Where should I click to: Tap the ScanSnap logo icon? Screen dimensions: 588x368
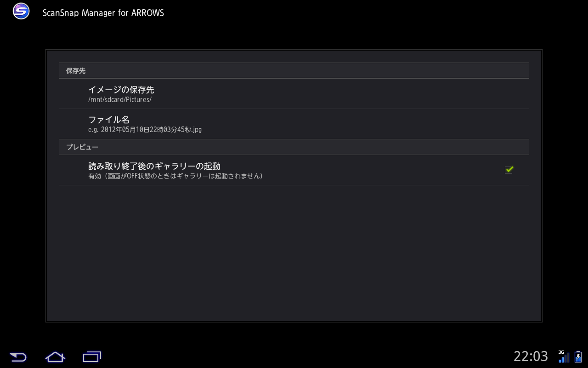pyautogui.click(x=21, y=11)
